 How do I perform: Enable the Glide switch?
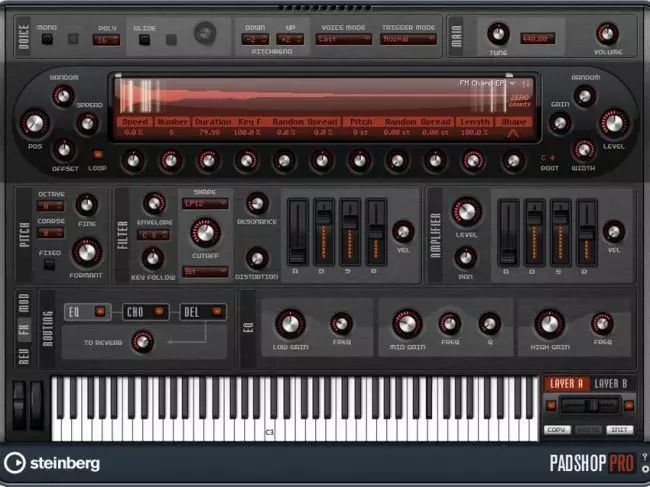tap(145, 40)
